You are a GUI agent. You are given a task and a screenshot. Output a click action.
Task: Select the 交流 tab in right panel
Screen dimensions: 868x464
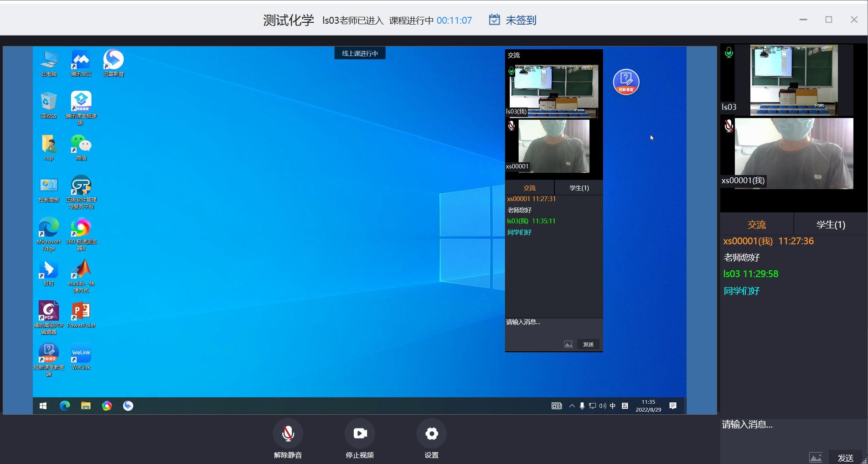(x=757, y=225)
